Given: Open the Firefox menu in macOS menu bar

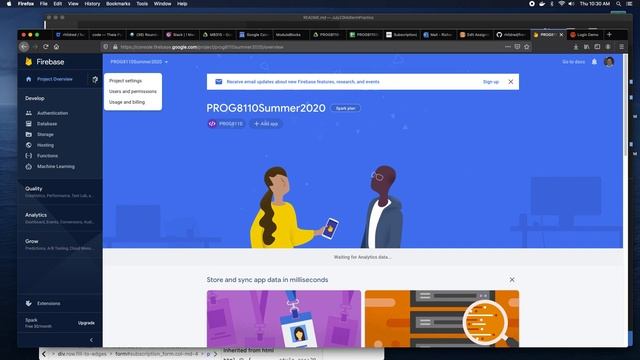Looking at the screenshot, I should (x=25, y=4).
